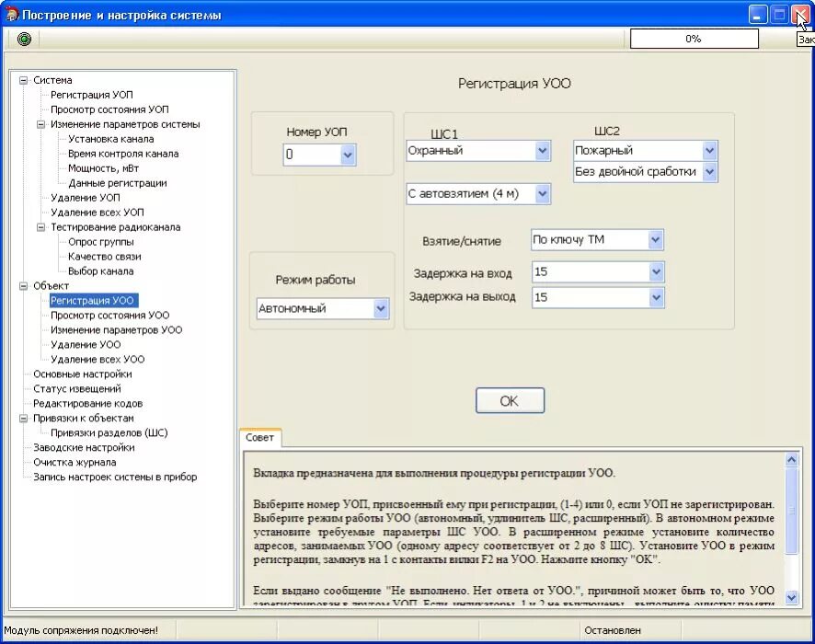Click the Остановлен status bar entry
815x644 pixels.
(613, 630)
